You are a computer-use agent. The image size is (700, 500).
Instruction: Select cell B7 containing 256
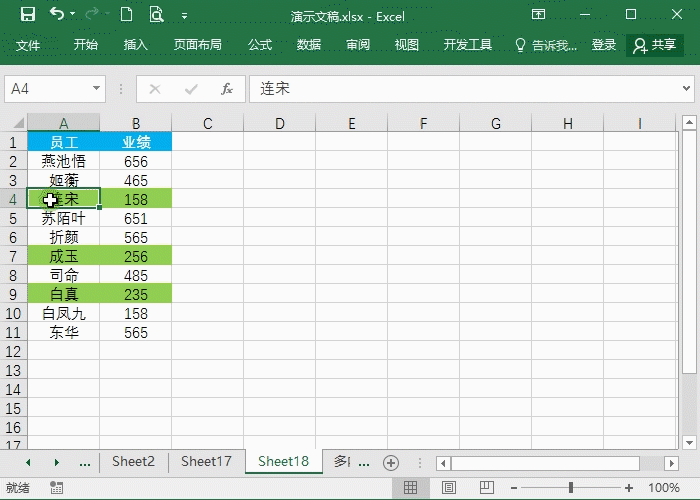click(136, 256)
